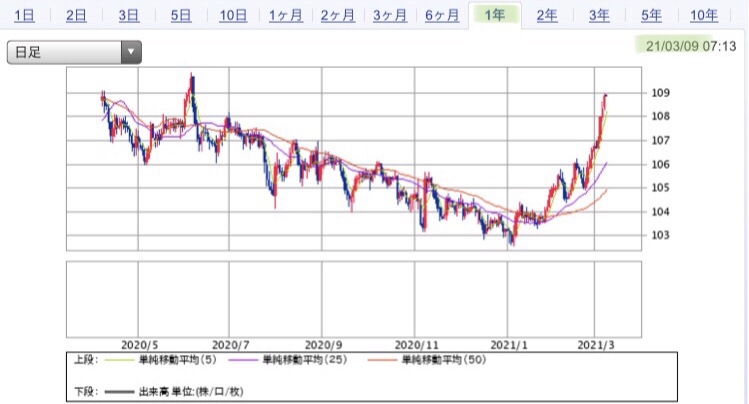This screenshot has width=749, height=404.
Task: Open the 10年 chart range
Action: [x=704, y=16]
